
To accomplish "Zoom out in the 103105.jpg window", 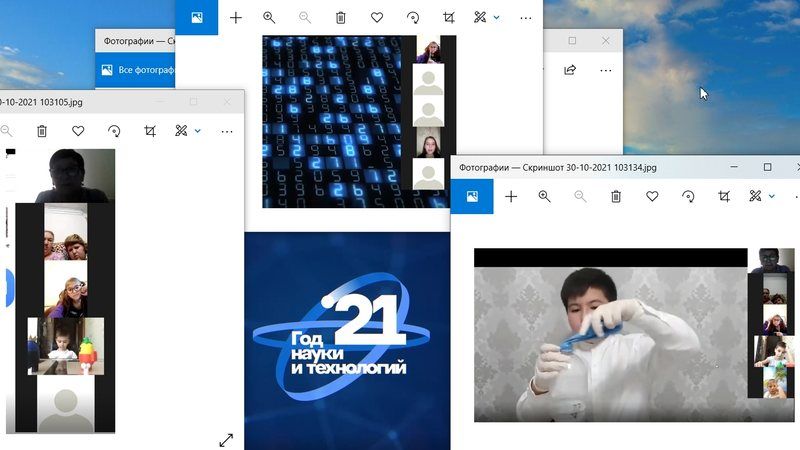I will (6, 131).
